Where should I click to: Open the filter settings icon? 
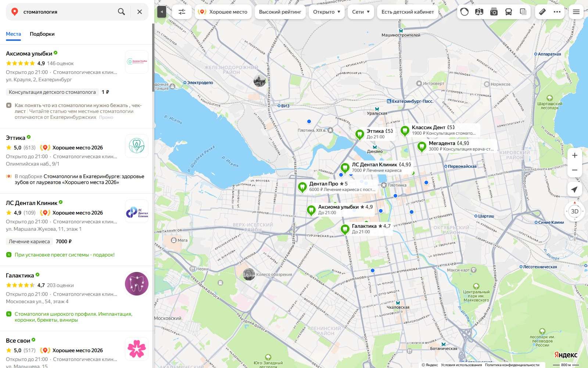pos(182,12)
